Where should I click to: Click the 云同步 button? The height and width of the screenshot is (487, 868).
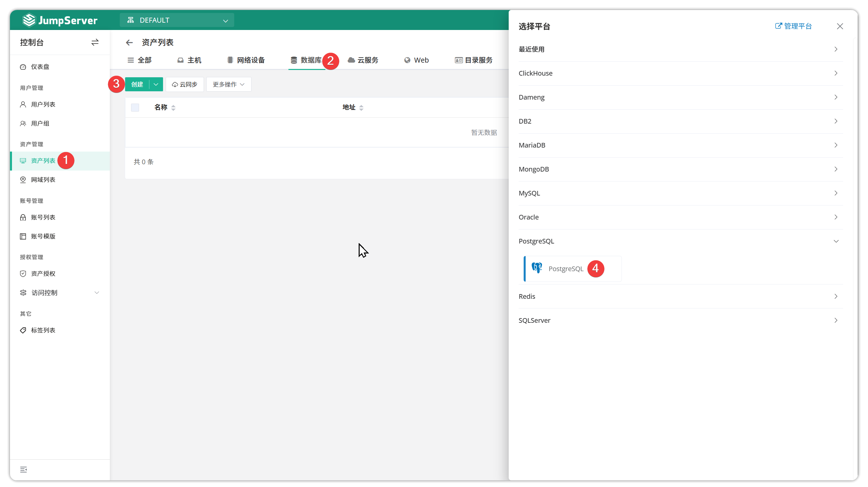click(x=185, y=84)
